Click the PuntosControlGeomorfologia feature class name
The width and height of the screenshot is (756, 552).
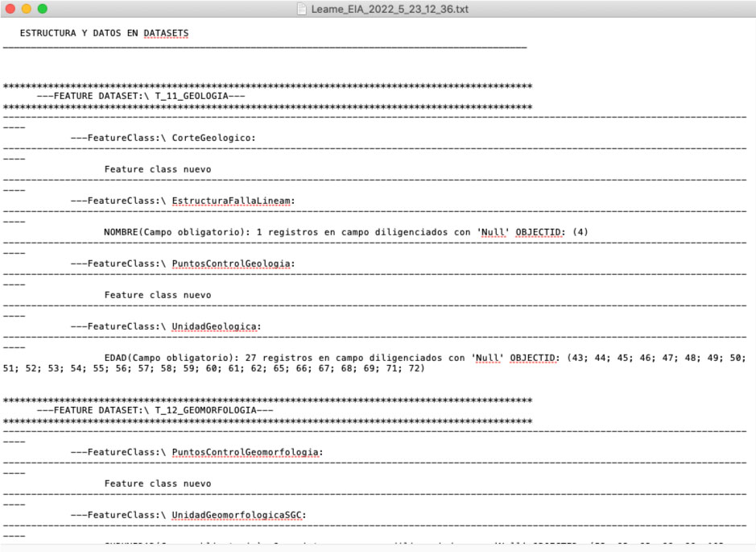[x=246, y=452]
